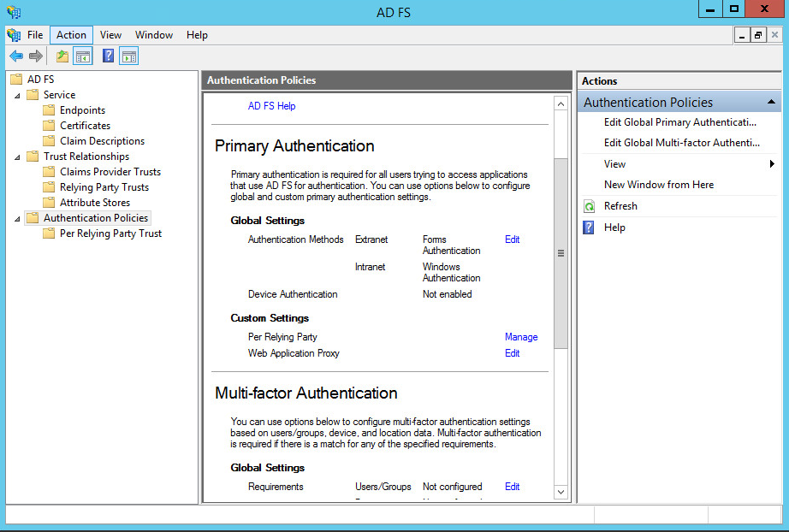
Task: Select the Certificates tree item
Action: (85, 125)
